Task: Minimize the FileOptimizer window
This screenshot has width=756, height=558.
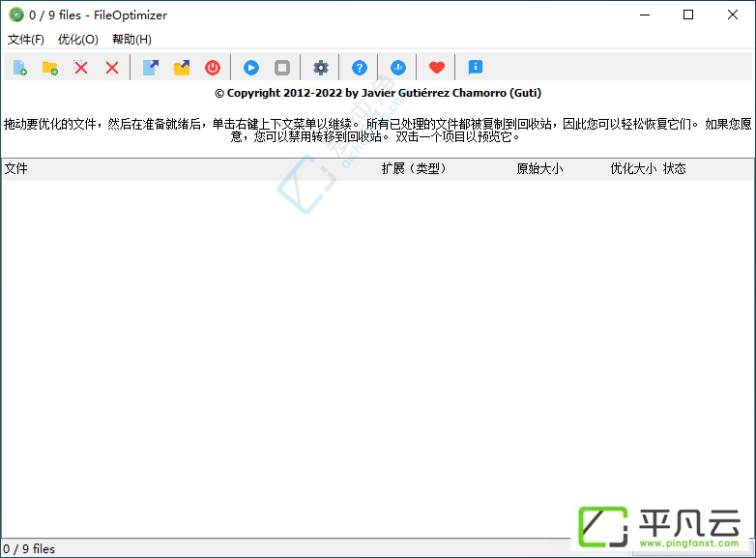Action: [x=645, y=15]
